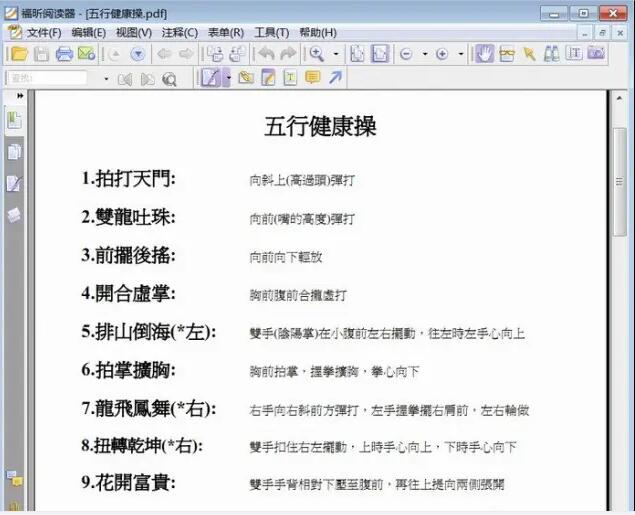The width and height of the screenshot is (635, 515).
Task: Select the typewriter text tool
Action: pos(290,77)
